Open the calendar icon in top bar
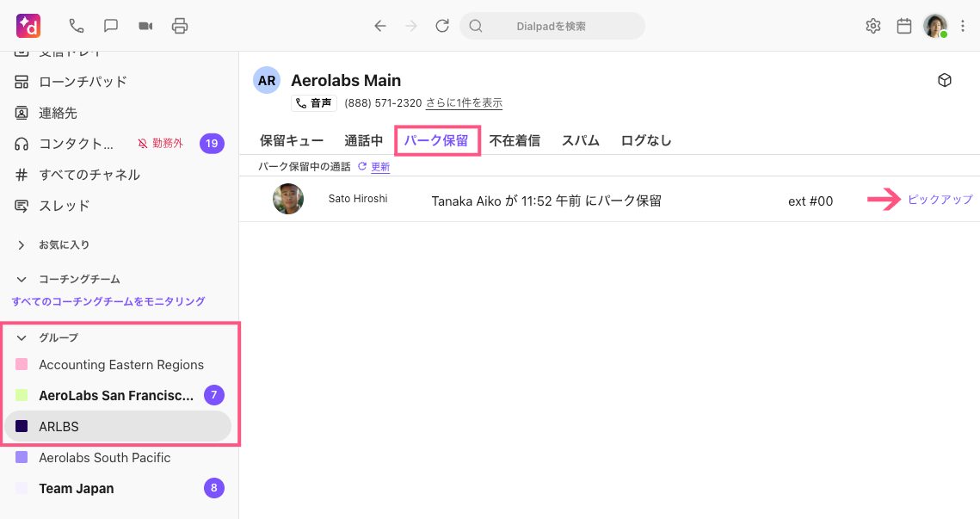Screen dimensions: 980x519 click(903, 26)
